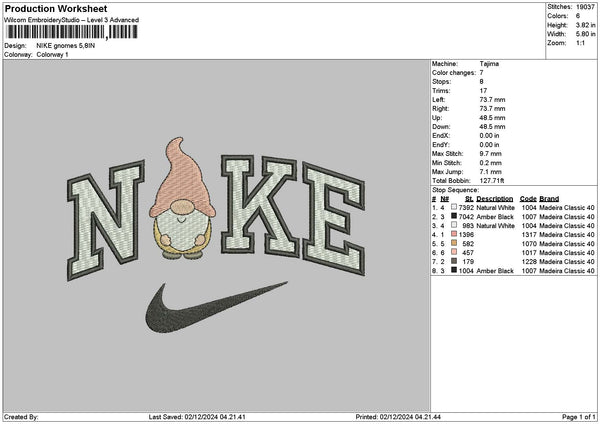
Task: Click the St. column header
Action: 470,199
